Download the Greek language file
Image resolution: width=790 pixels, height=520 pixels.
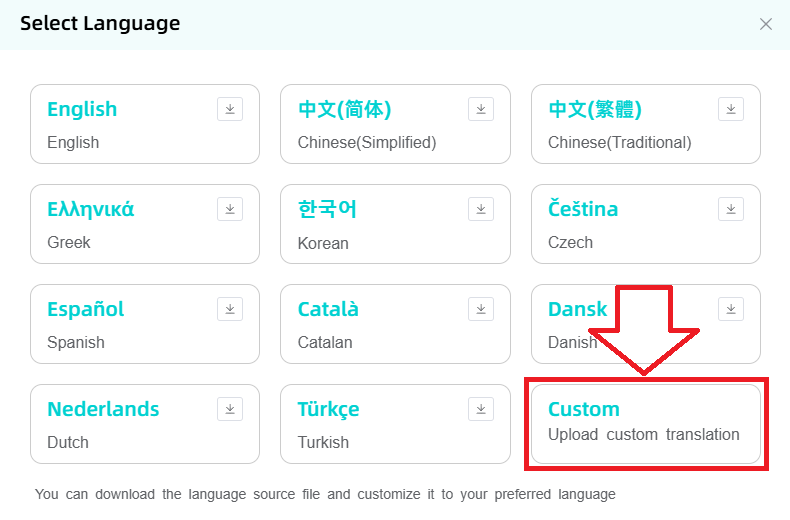[x=230, y=209]
